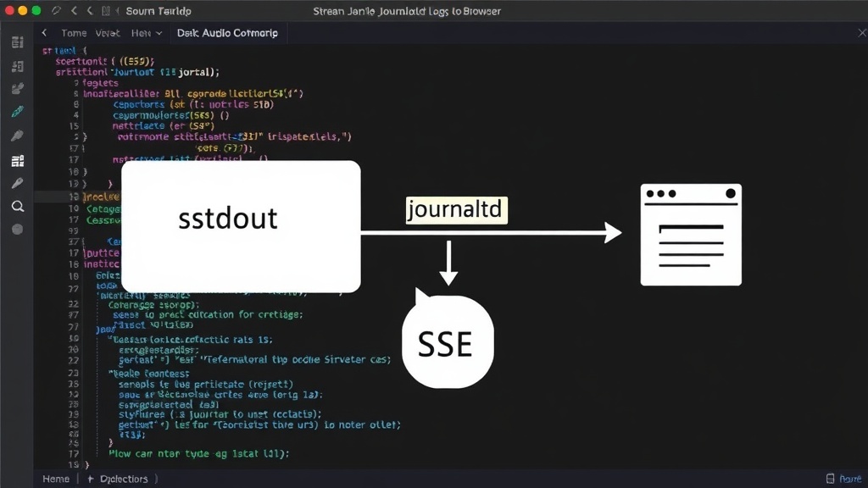Click the last green code line 17
Image resolution: width=868 pixels, height=488 pixels.
point(198,453)
